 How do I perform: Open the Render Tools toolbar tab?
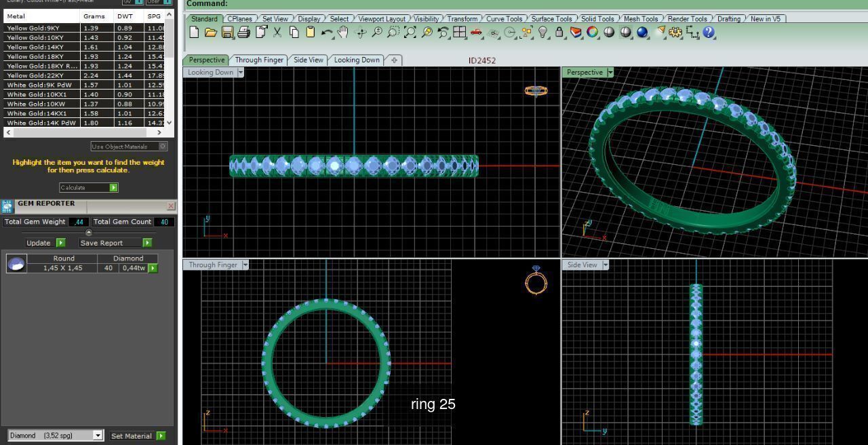pos(687,19)
